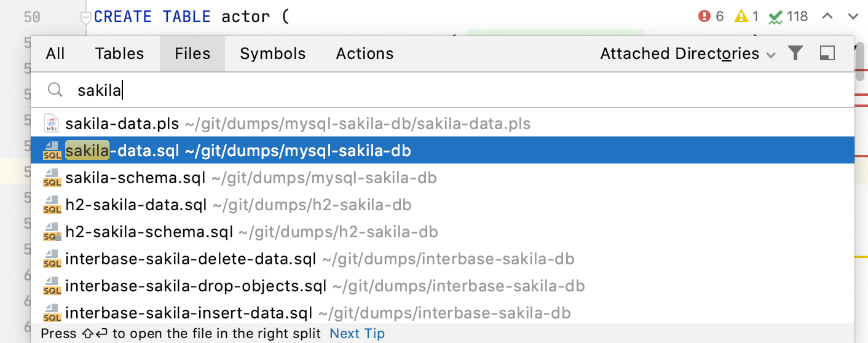Click the search magnifier icon
Screen dimensions: 868x343
coord(55,90)
